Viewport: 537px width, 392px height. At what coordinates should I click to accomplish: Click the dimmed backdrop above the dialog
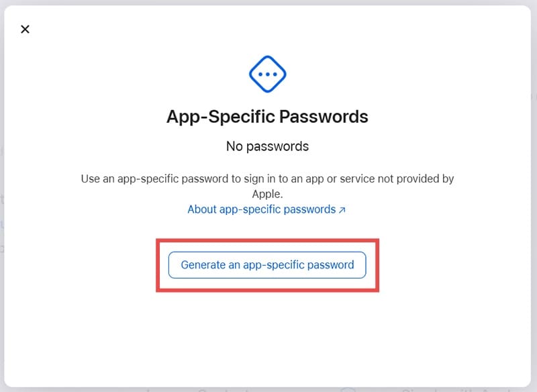click(x=268, y=2)
